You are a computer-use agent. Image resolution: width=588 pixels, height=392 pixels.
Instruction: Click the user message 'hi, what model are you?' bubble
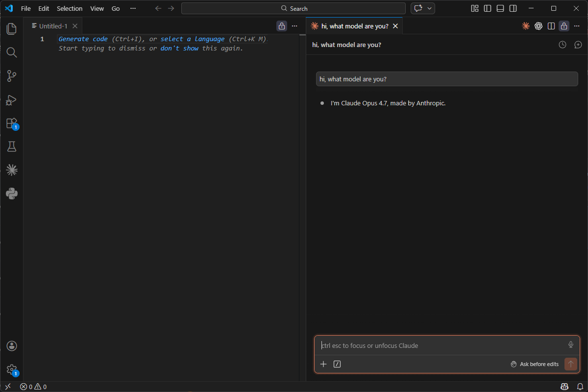[x=447, y=79]
